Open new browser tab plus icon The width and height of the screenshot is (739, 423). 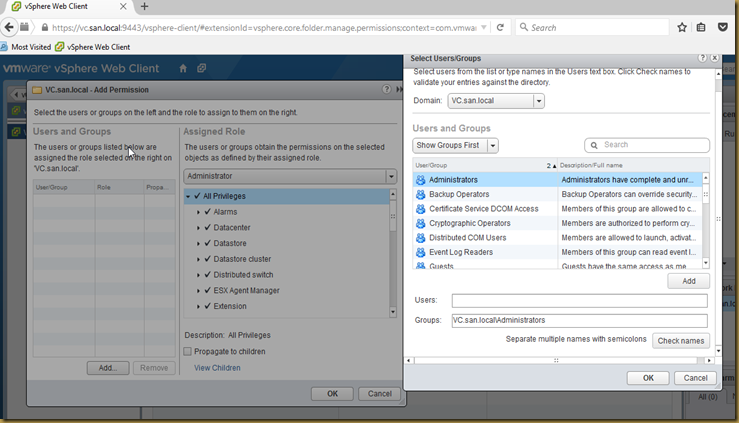[x=144, y=7]
